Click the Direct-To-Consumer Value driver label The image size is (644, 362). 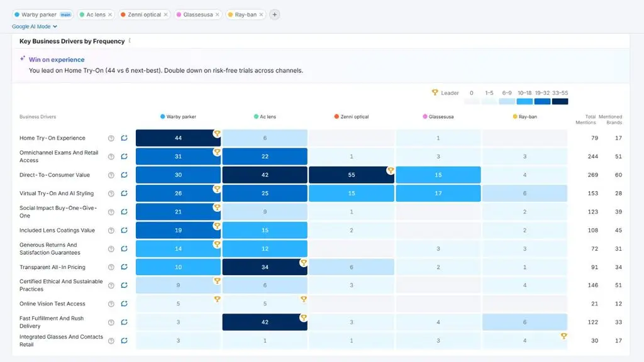[55, 175]
